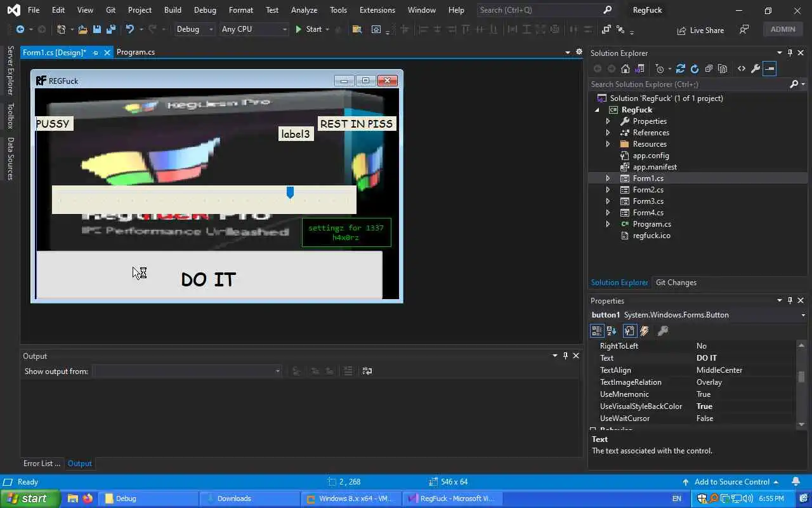The image size is (812, 508).
Task: Open the File menu
Action: pos(34,10)
